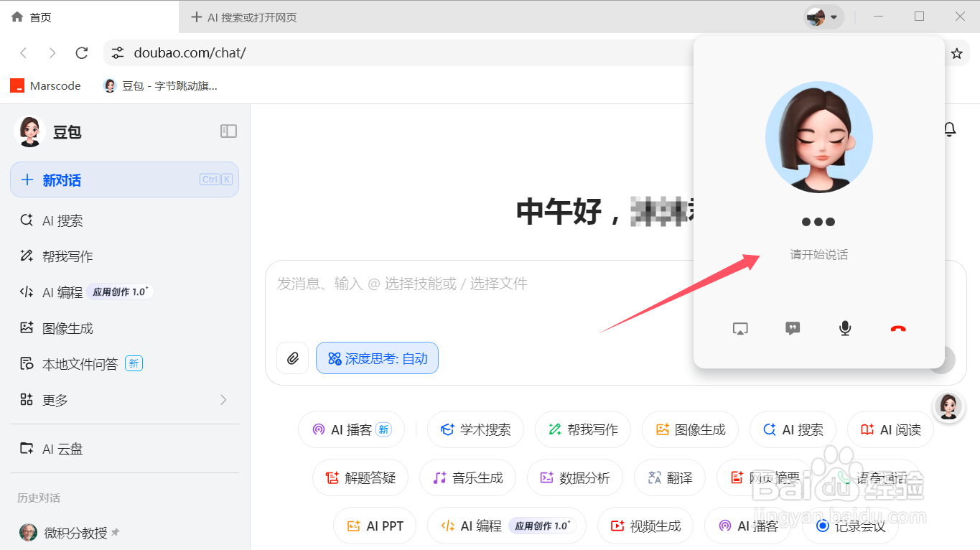This screenshot has height=550, width=980.
Task: Click the large avatar in call panel
Action: click(819, 136)
